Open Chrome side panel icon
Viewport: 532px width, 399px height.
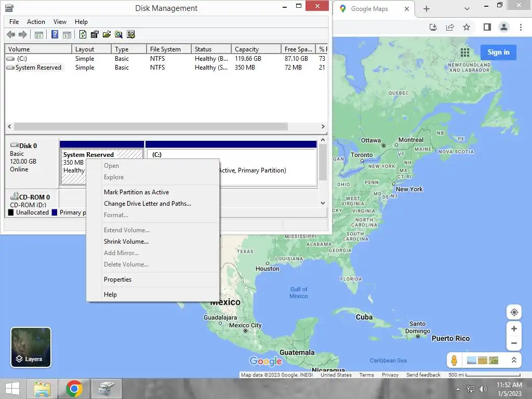tap(487, 27)
